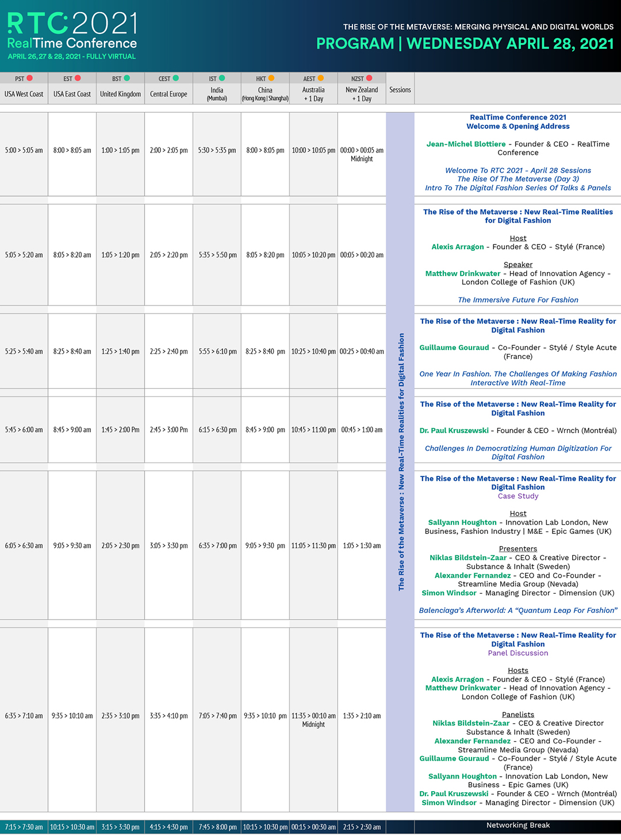Select the China (Hong Kong | Shanghai) header

(266, 94)
